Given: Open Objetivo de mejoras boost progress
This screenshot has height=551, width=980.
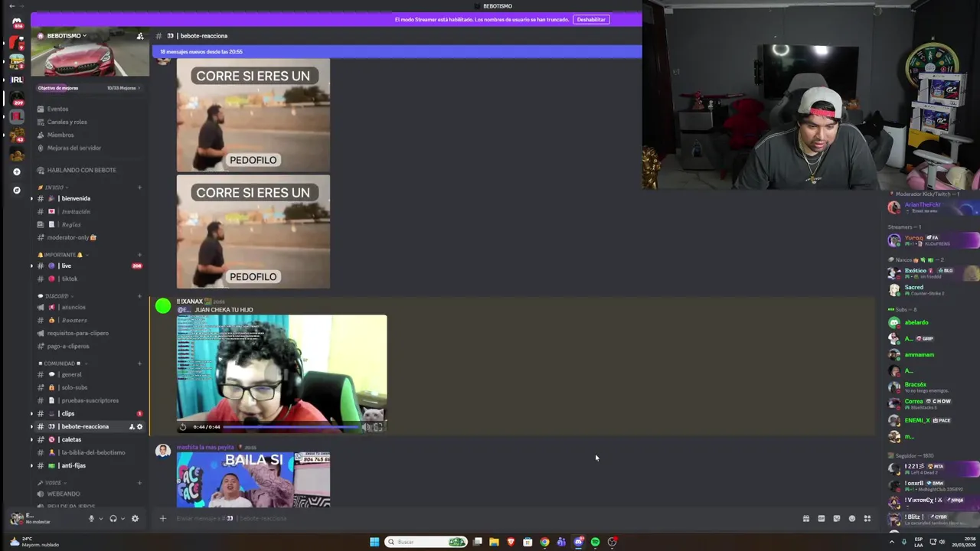Looking at the screenshot, I should [x=90, y=88].
